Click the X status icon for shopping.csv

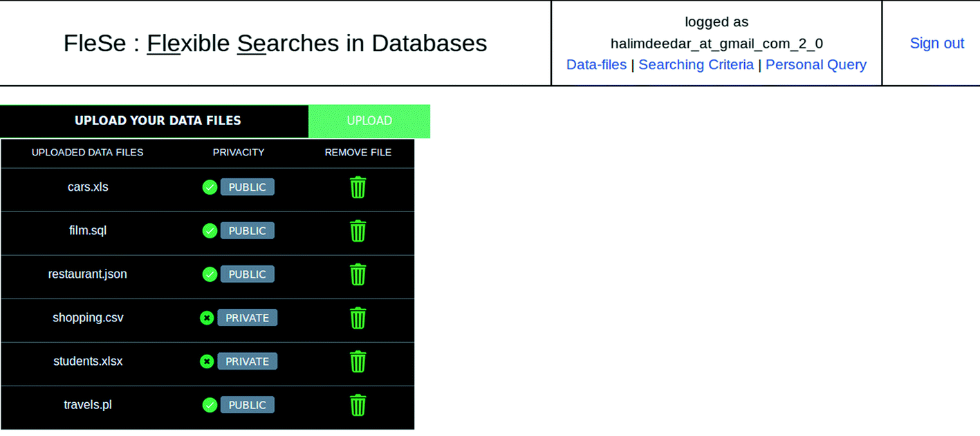207,318
